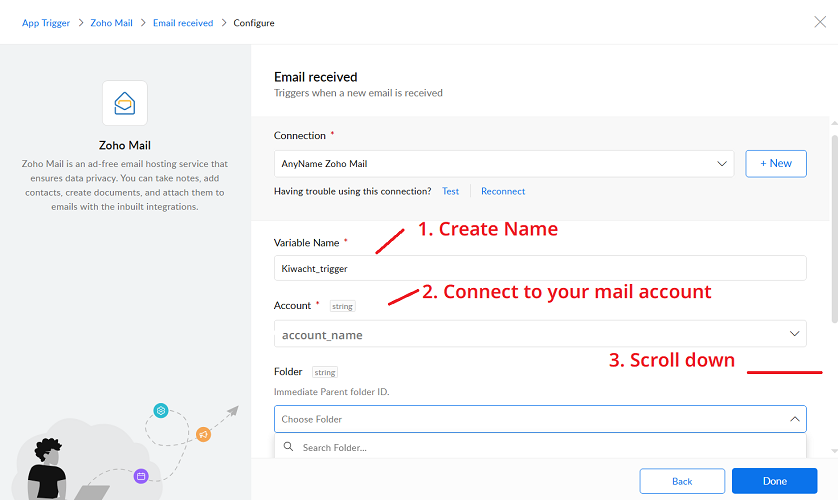Open Email received breadcrumb link
The image size is (838, 500).
point(182,23)
